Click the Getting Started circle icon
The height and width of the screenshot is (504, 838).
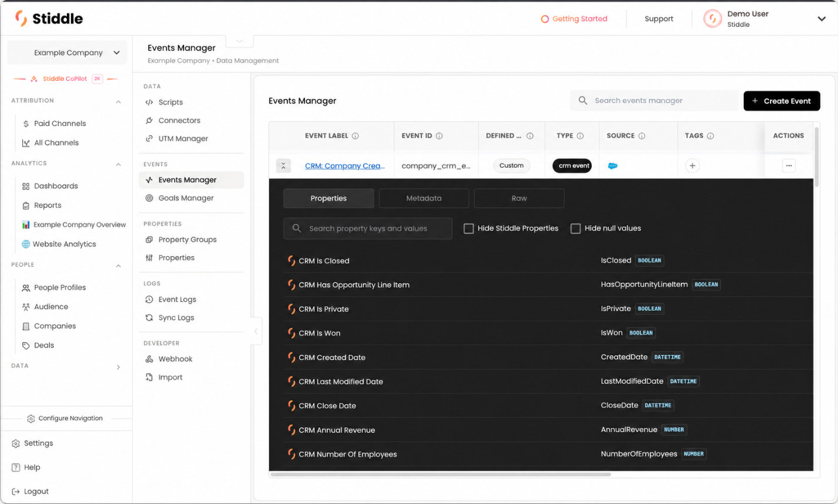point(545,19)
